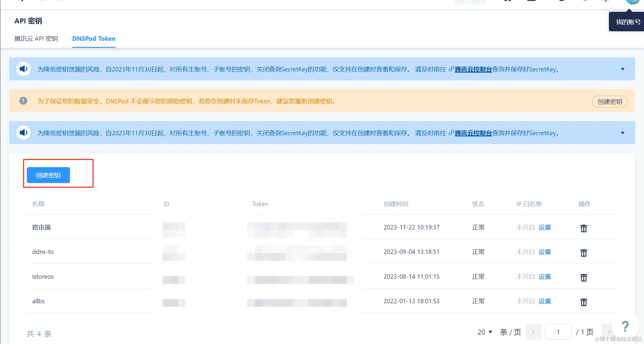
Task: Click 设置 for allbs IP whitelist
Action: (x=544, y=301)
